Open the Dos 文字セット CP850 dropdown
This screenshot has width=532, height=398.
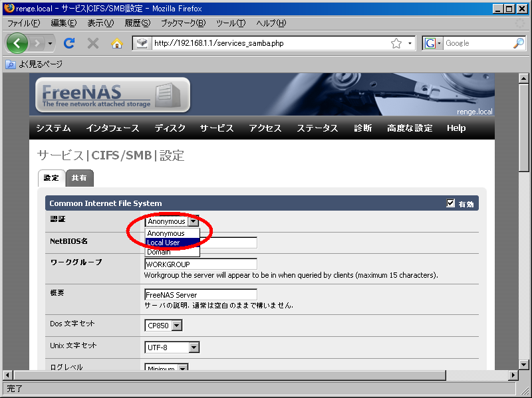pos(164,326)
